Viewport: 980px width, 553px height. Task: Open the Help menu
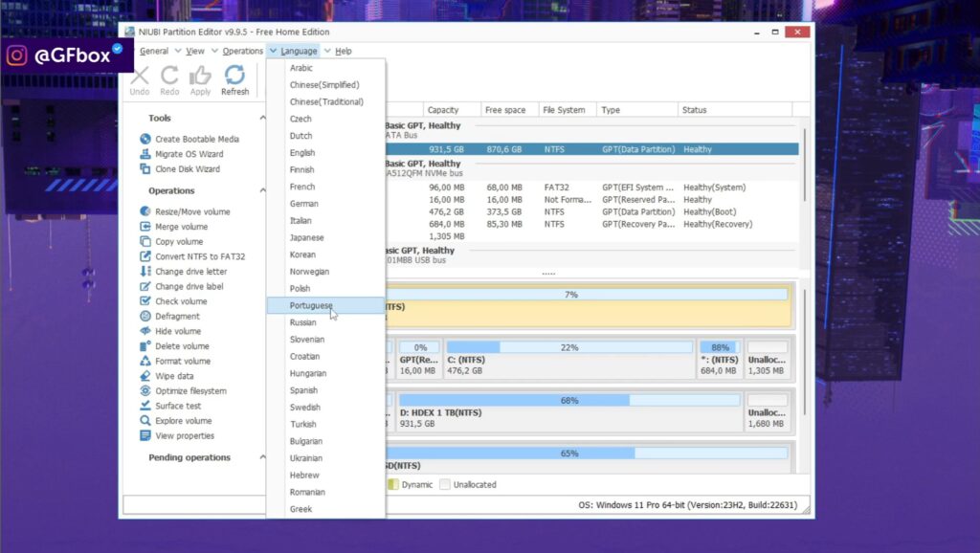pyautogui.click(x=344, y=52)
